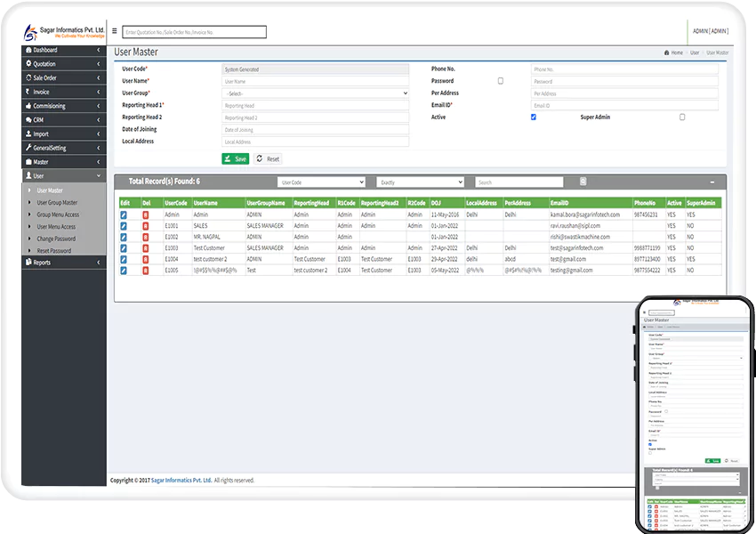Click delete icon for E1004 row
This screenshot has width=756, height=534.
coord(146,259)
